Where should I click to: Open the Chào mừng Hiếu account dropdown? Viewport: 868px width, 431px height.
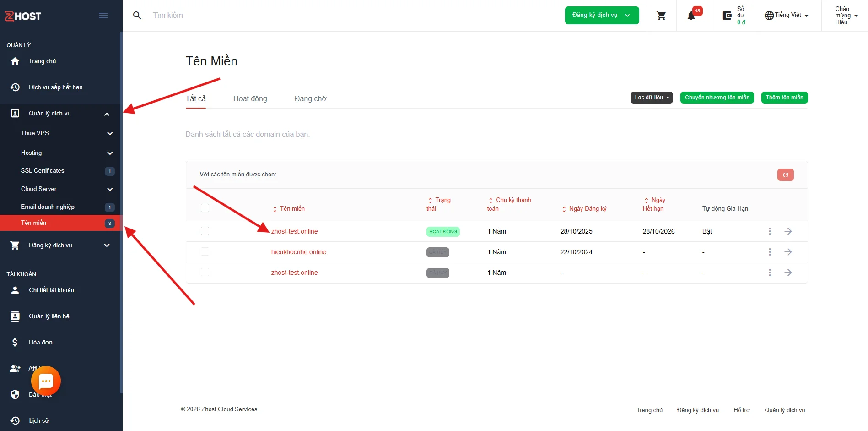coord(846,16)
